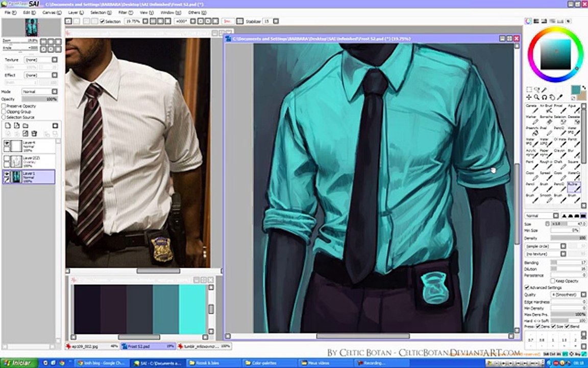Open the Layer menu
The height and width of the screenshot is (368, 588).
coord(76,12)
